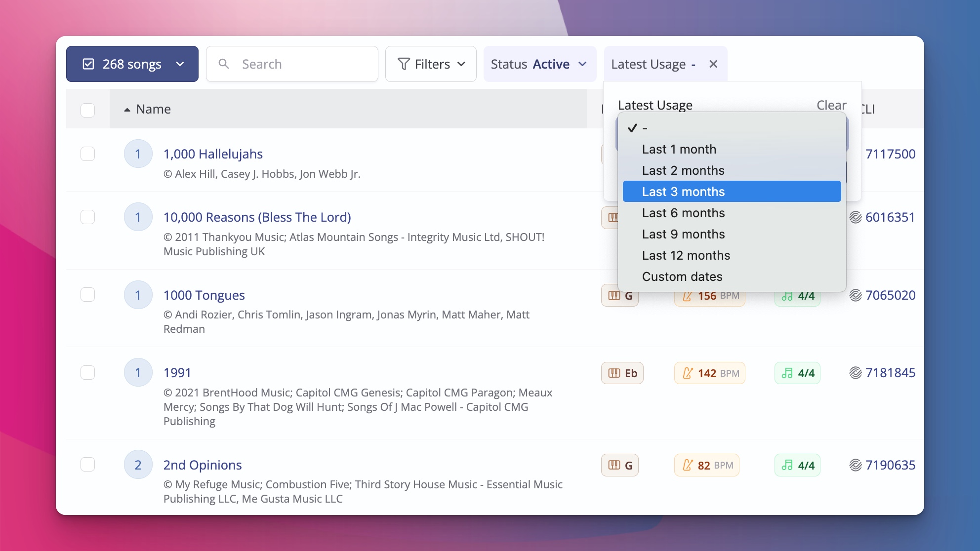Toggle the select-all checkbox in the header row
The width and height of the screenshot is (980, 551).
(87, 111)
